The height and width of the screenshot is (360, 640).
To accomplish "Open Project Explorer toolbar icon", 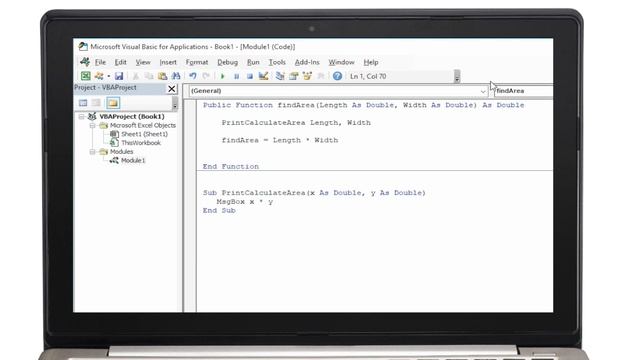I will (280, 76).
